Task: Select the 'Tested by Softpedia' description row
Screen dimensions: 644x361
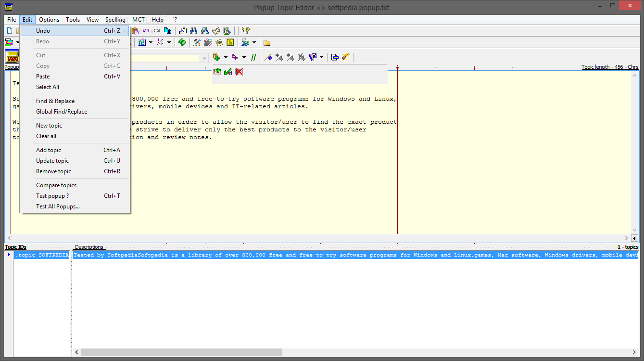Action: (355, 255)
